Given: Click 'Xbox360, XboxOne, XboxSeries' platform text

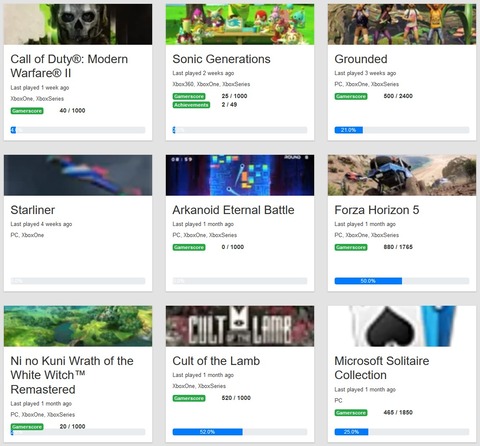Looking at the screenshot, I should (x=211, y=84).
